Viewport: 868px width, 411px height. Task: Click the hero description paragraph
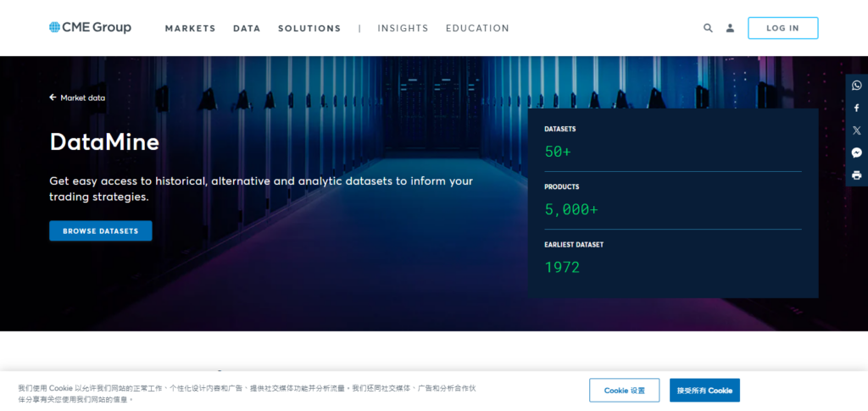(x=261, y=189)
